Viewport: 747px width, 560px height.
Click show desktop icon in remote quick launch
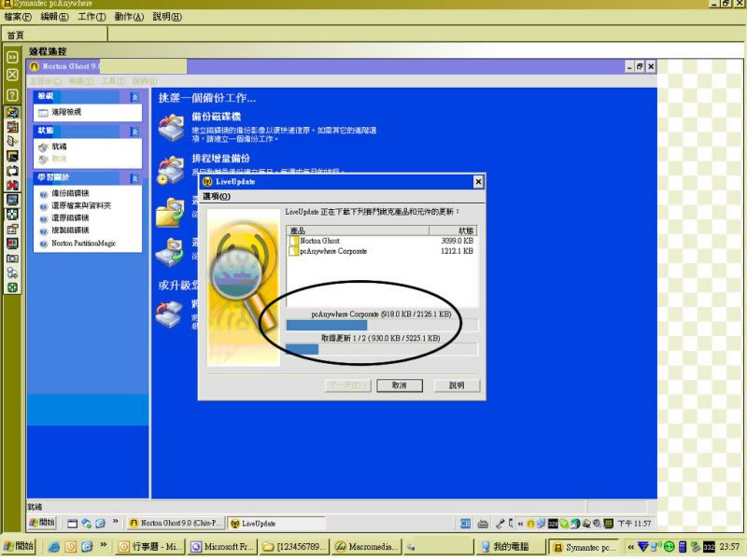click(x=73, y=524)
